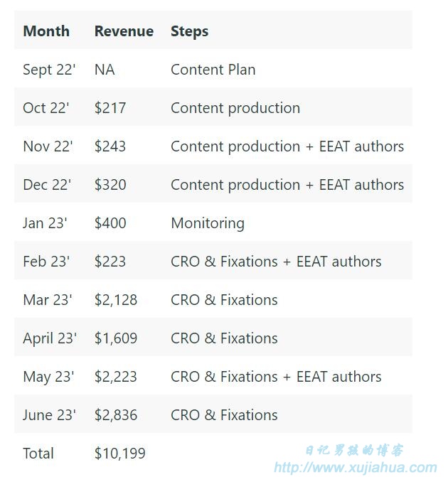This screenshot has width=448, height=477.
Task: Click the Steps column header
Action: coord(189,32)
